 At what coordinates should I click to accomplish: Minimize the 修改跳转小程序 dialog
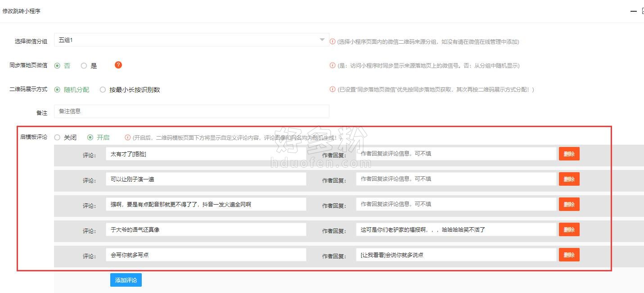click(x=633, y=11)
